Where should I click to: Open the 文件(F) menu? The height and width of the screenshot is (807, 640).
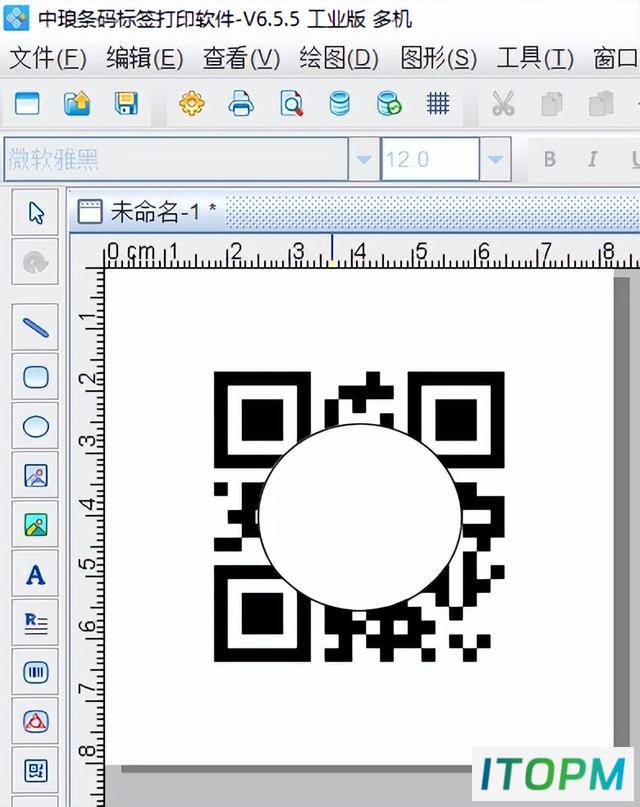click(x=48, y=58)
